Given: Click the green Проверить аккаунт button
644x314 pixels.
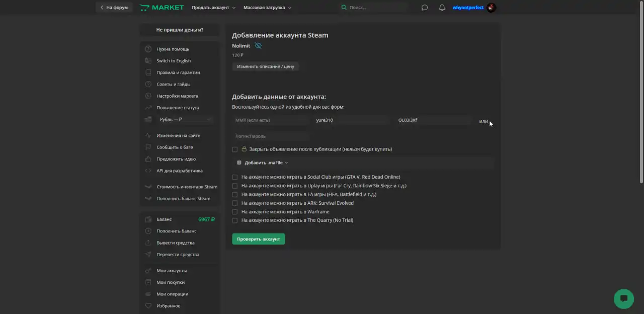Looking at the screenshot, I should [x=259, y=239].
